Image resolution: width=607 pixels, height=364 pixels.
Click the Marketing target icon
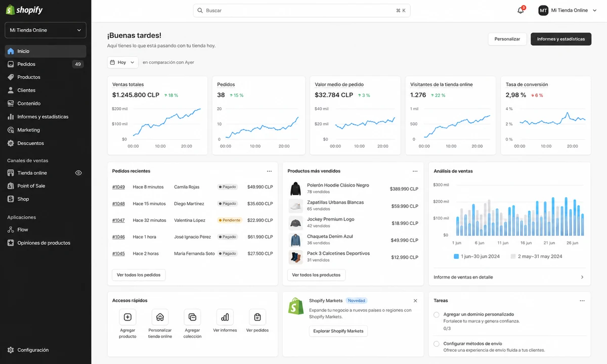(11, 130)
